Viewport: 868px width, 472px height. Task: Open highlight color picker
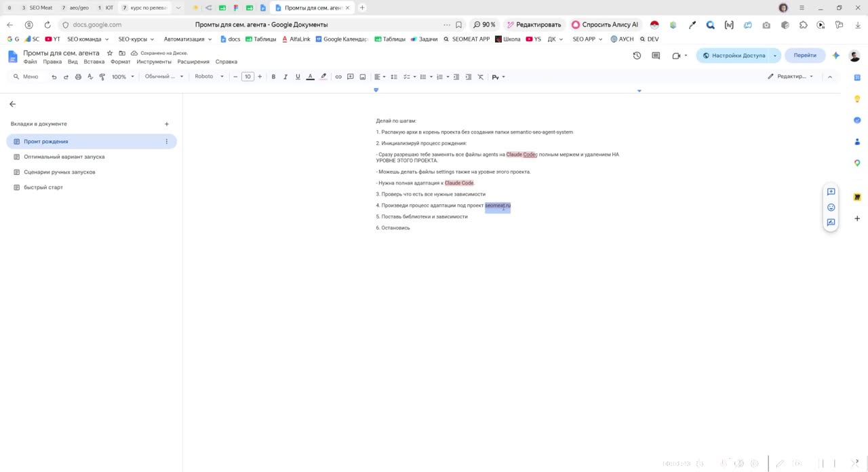323,77
